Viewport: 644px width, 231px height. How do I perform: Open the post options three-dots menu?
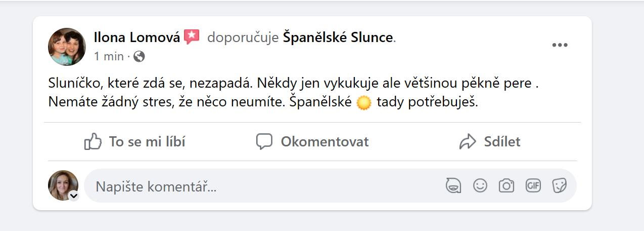(560, 45)
